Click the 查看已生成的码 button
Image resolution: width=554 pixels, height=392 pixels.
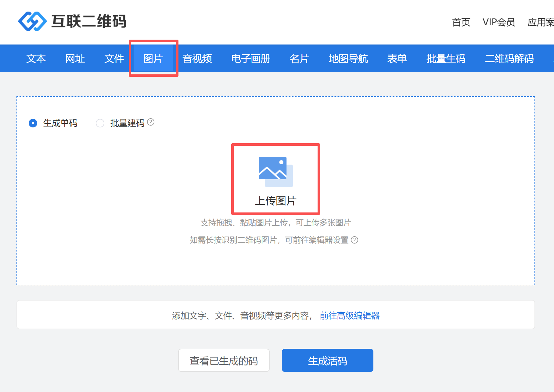[224, 361]
